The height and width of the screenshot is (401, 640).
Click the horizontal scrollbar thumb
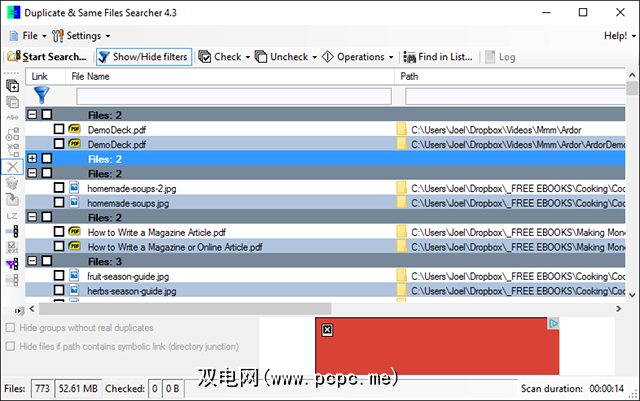click(185, 309)
